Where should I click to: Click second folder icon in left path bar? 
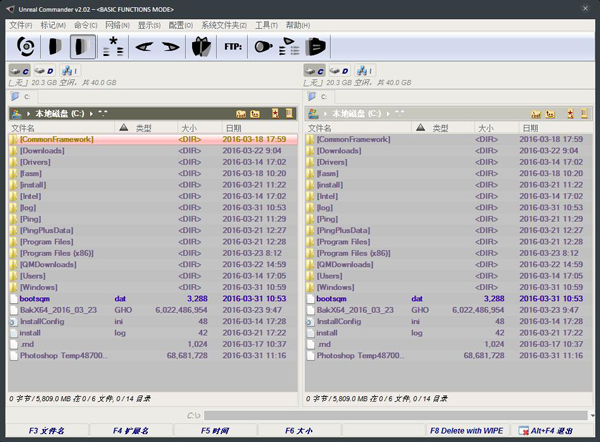(x=255, y=114)
